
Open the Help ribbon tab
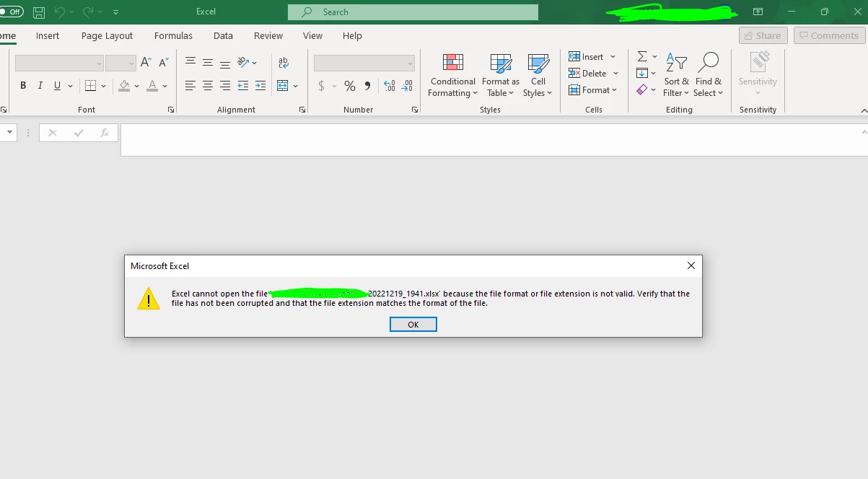coord(352,35)
